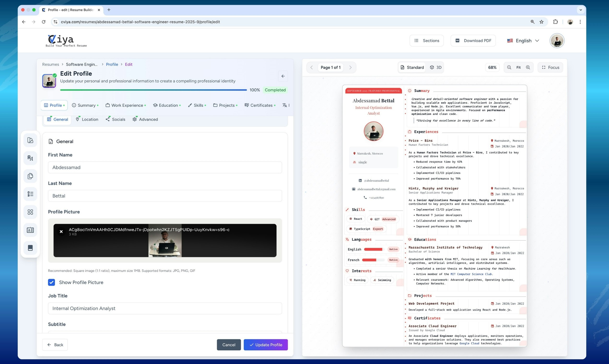Expand the browser tab search chevron
The height and width of the screenshot is (364, 609).
[x=580, y=10]
